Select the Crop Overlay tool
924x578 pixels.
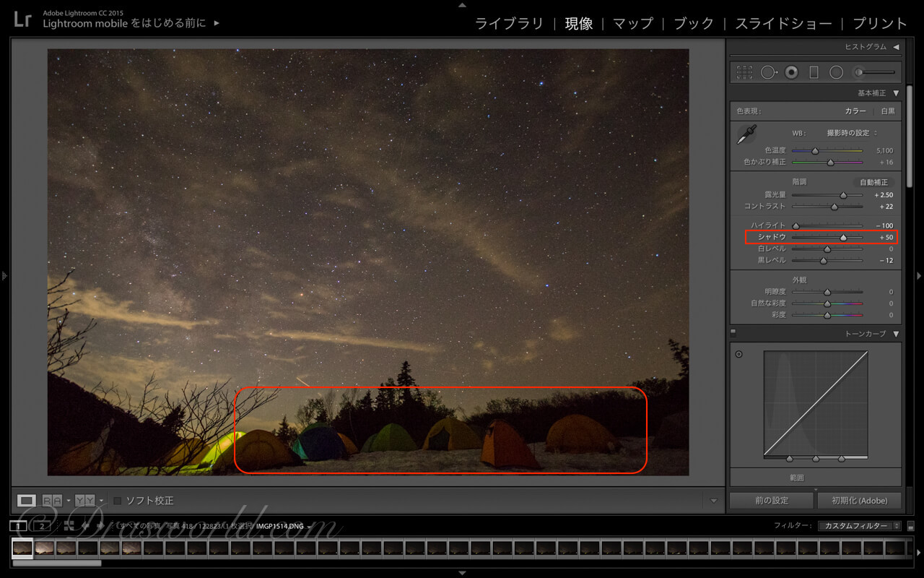744,72
